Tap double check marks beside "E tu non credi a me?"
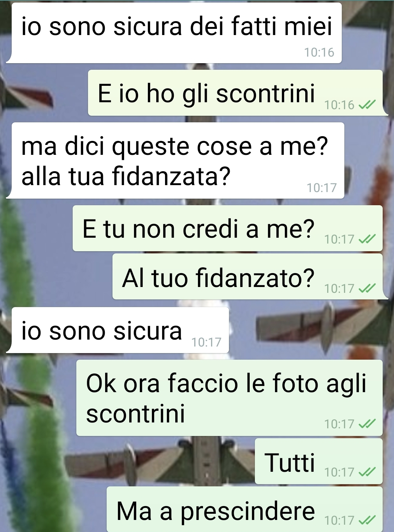This screenshot has height=532, width=394. pyautogui.click(x=367, y=239)
